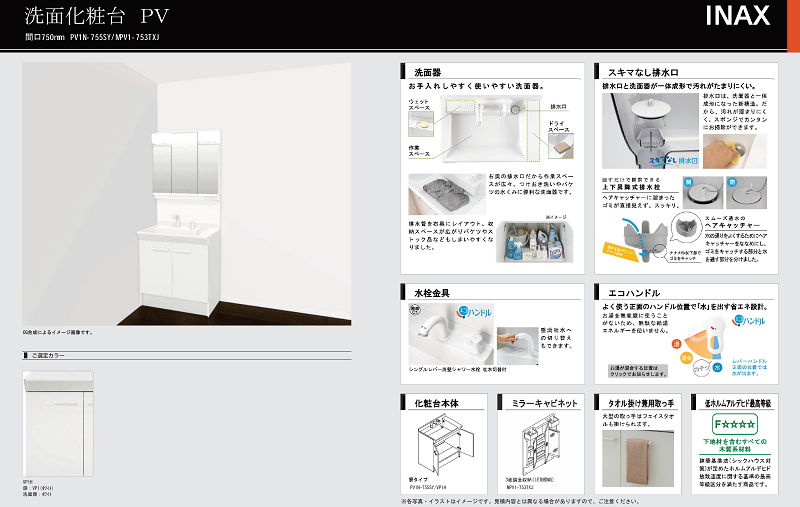This screenshot has width=800, height=507.
Task: Click the エコハンドル logo over faucet photo
Action: click(x=474, y=312)
